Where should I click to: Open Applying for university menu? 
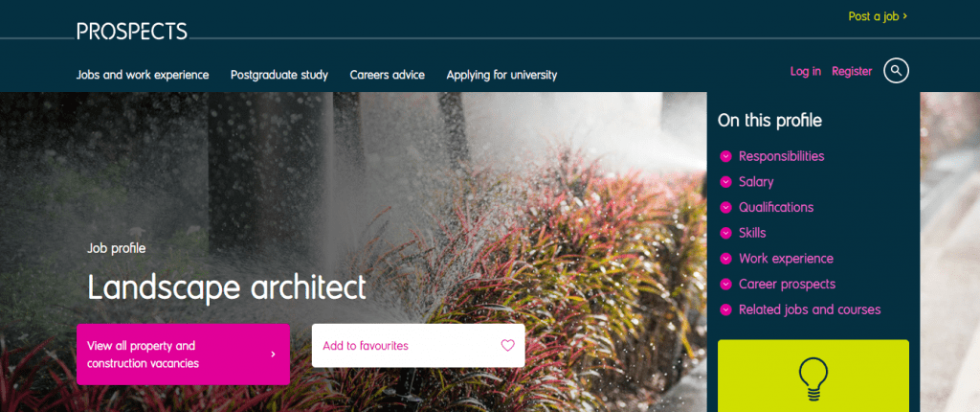pyautogui.click(x=501, y=75)
